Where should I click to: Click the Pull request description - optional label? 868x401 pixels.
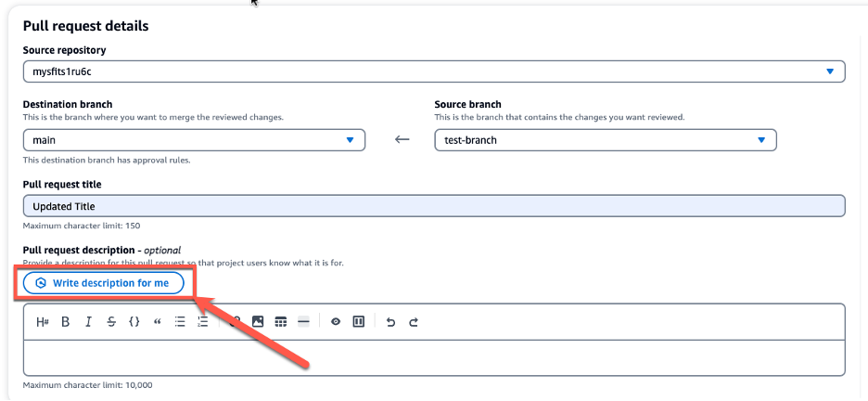pos(102,251)
